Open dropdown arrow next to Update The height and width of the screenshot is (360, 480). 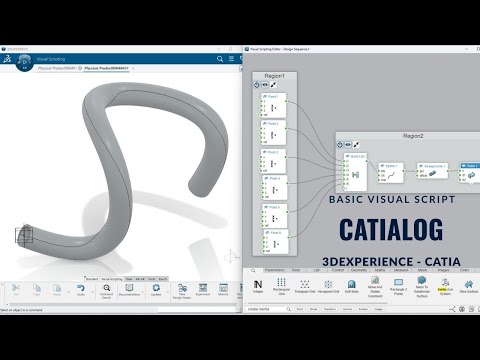point(168,292)
